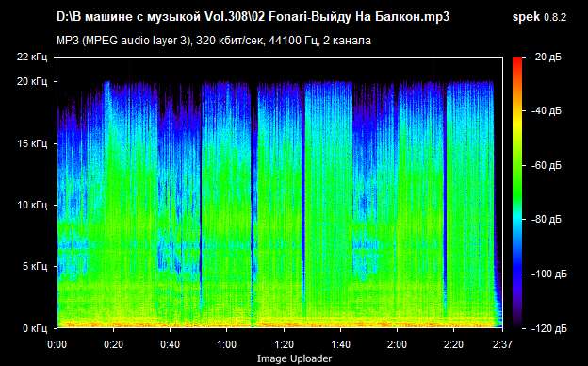Click the file path title text
The image size is (588, 366).
tap(253, 17)
